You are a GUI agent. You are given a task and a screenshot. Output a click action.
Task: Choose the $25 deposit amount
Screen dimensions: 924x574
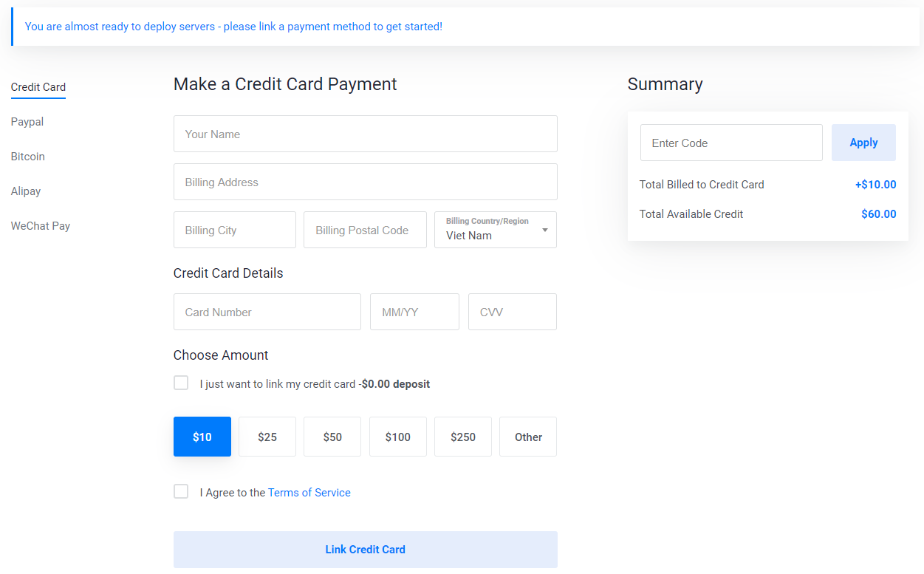pyautogui.click(x=267, y=437)
